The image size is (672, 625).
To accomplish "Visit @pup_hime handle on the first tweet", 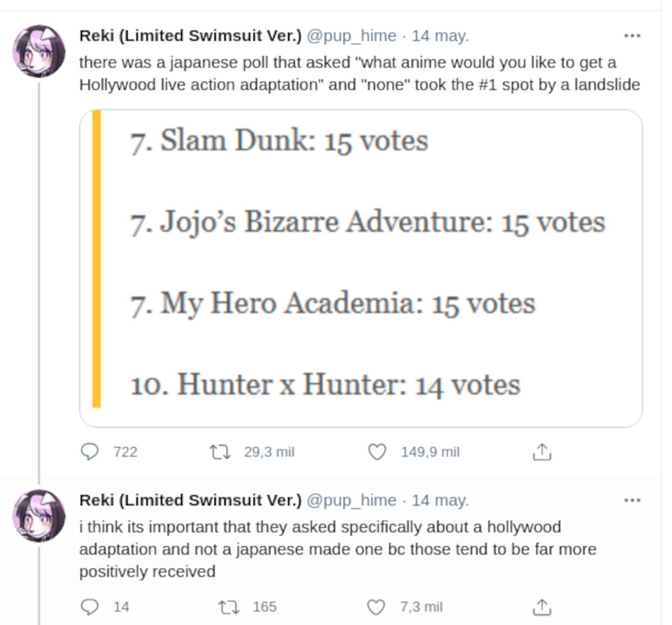I will click(x=352, y=36).
